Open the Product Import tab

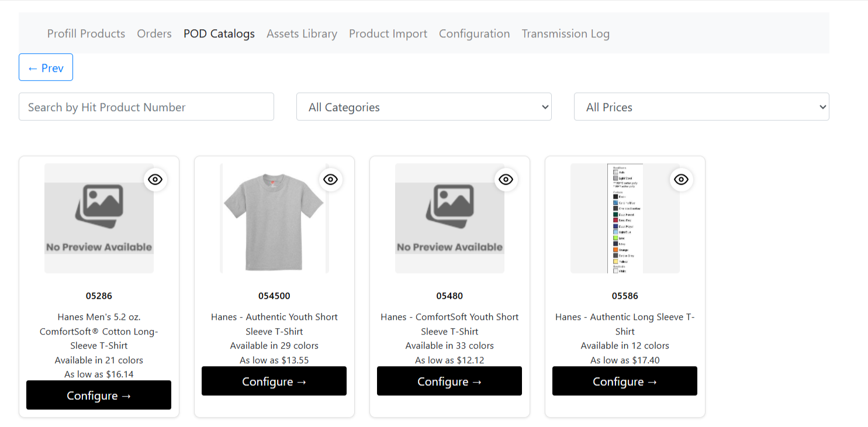pyautogui.click(x=388, y=34)
